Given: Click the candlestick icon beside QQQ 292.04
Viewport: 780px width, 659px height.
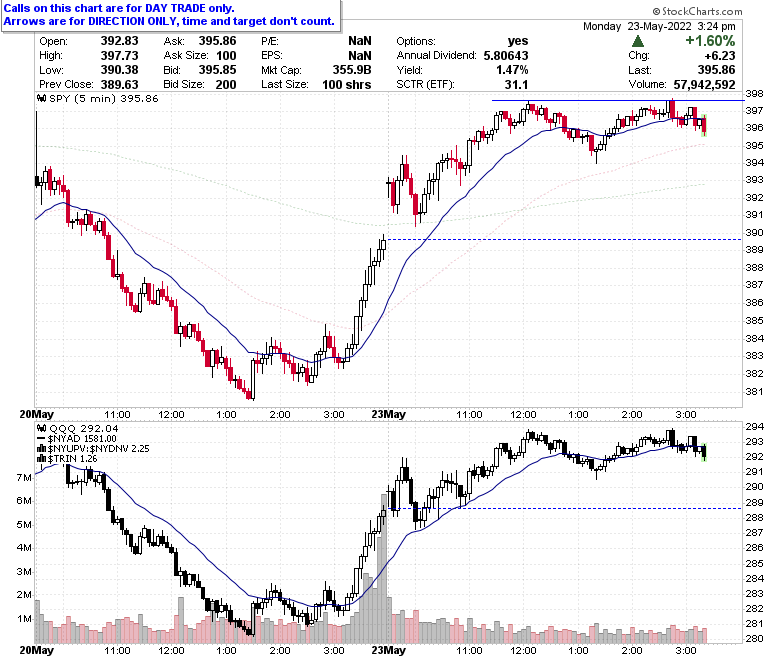Looking at the screenshot, I should click(43, 428).
